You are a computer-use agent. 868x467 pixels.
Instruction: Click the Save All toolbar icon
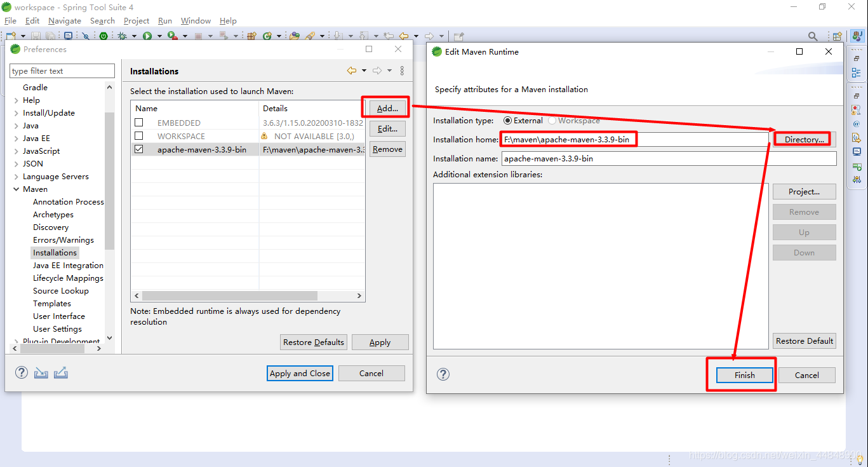pos(50,36)
